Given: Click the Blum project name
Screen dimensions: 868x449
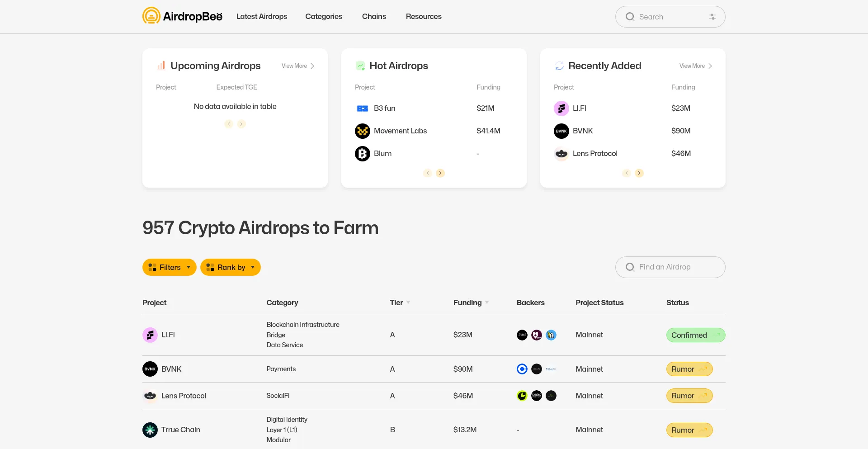Looking at the screenshot, I should point(382,154).
